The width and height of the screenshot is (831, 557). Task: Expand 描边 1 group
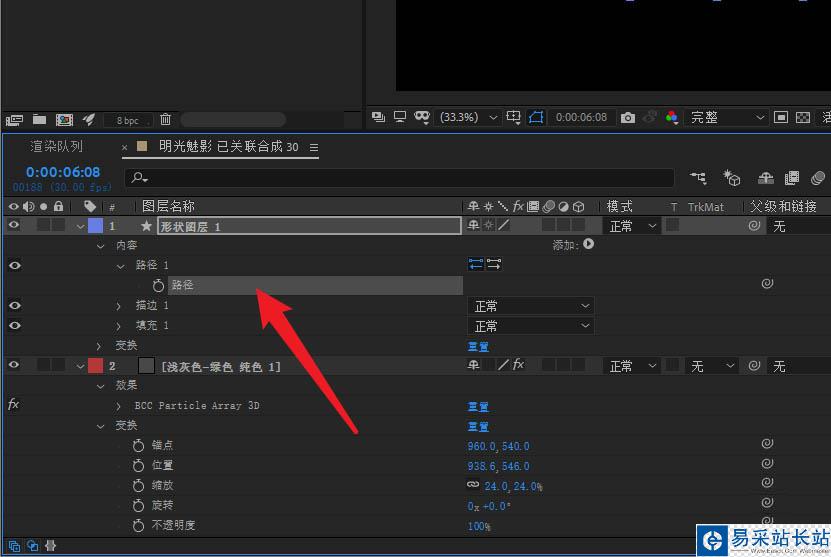coord(118,306)
